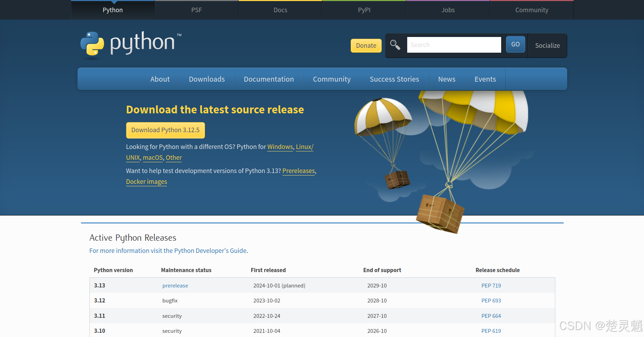Open the Downloads navigation menu

click(207, 79)
